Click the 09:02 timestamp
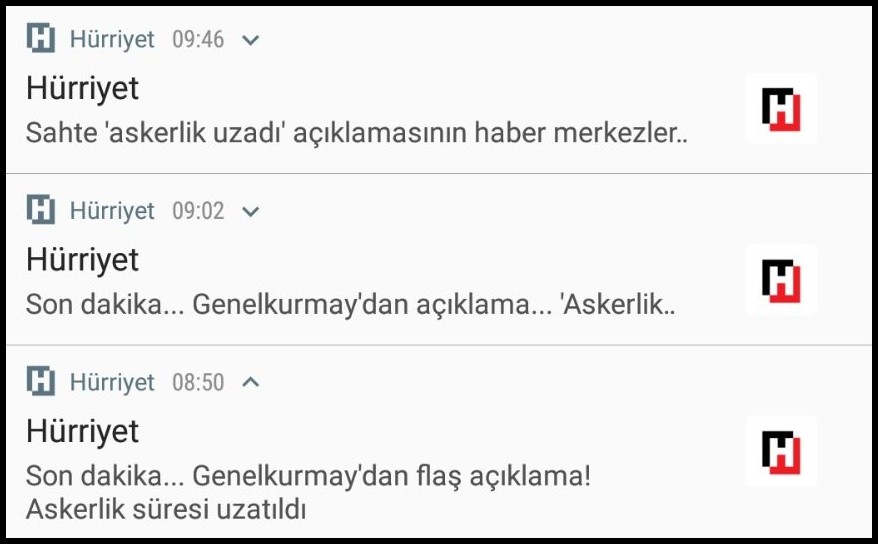This screenshot has height=544, width=878. coord(198,211)
